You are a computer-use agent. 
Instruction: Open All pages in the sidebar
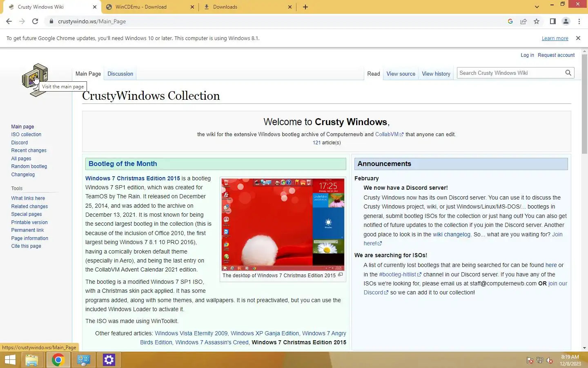(21, 159)
